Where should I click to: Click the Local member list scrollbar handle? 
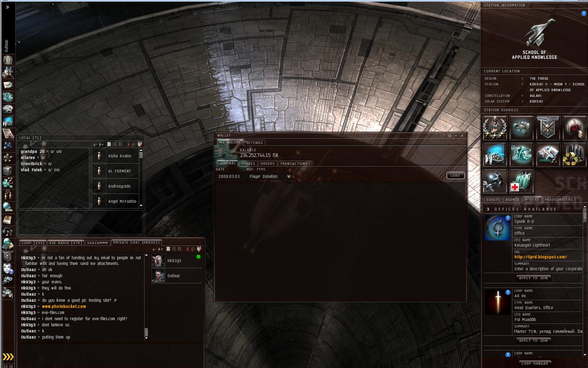coord(141,155)
